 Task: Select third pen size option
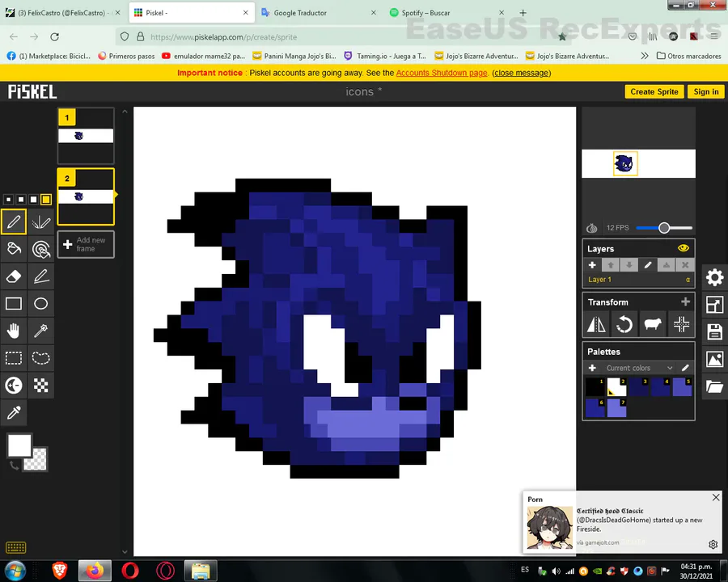(33, 200)
